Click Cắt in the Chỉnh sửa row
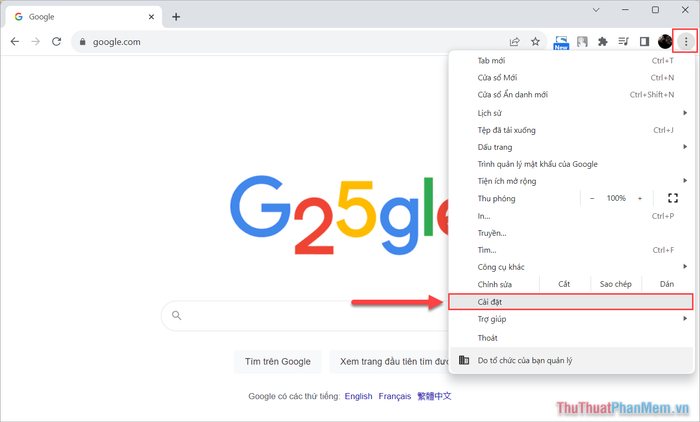 pyautogui.click(x=564, y=284)
